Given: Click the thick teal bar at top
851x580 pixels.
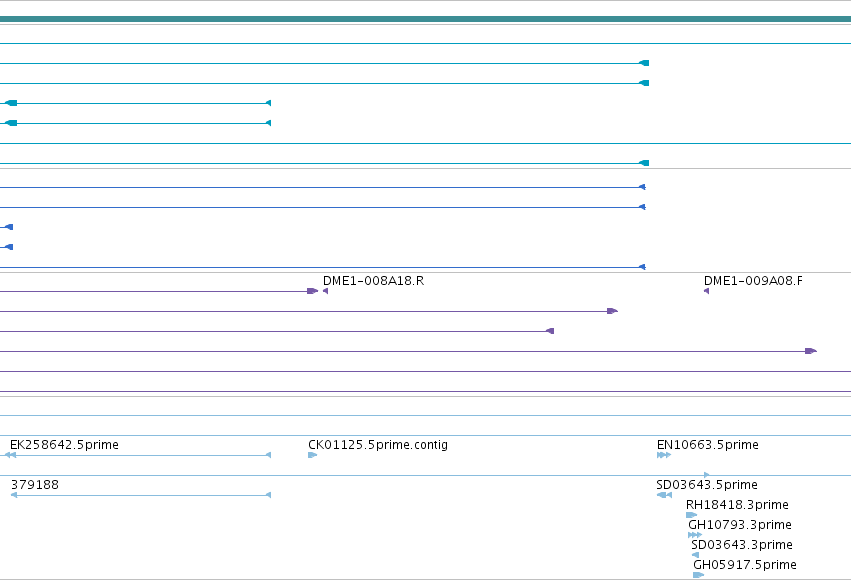Looking at the screenshot, I should pyautogui.click(x=426, y=20).
